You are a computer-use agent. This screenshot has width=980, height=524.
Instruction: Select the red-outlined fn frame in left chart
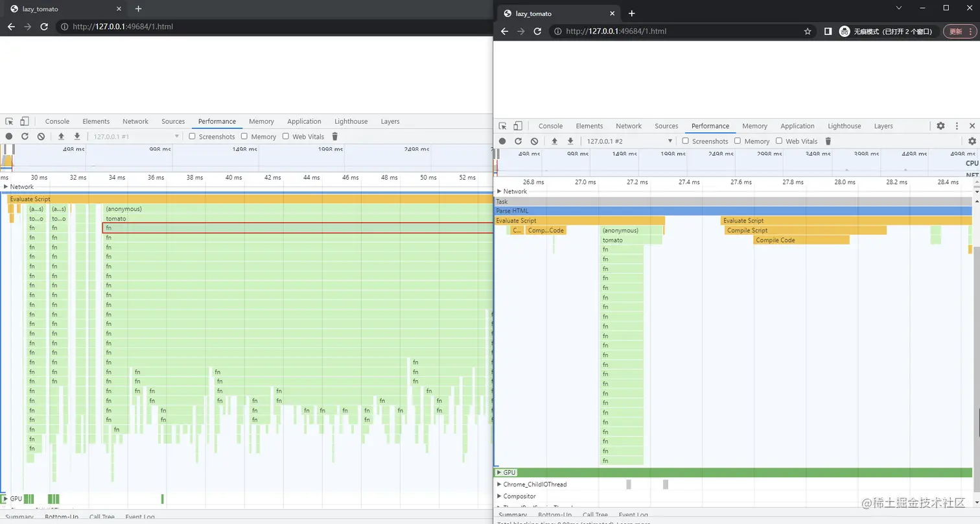(x=297, y=228)
